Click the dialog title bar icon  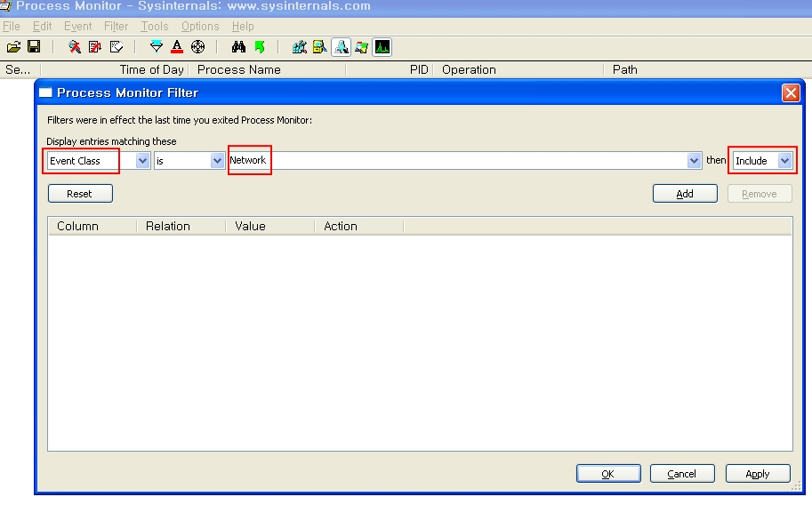pyautogui.click(x=46, y=92)
